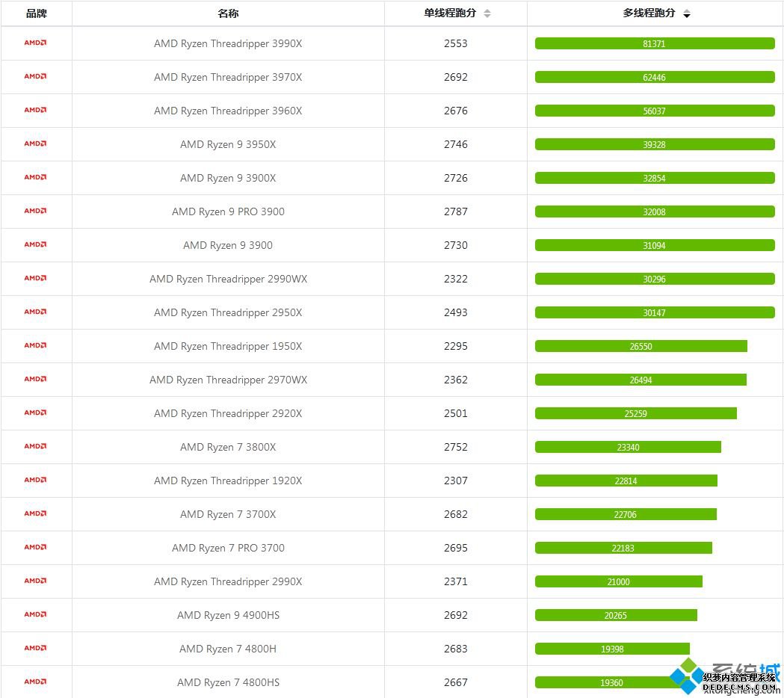The height and width of the screenshot is (698, 784).
Task: Click single-thread score 2787 cell
Action: coord(455,211)
